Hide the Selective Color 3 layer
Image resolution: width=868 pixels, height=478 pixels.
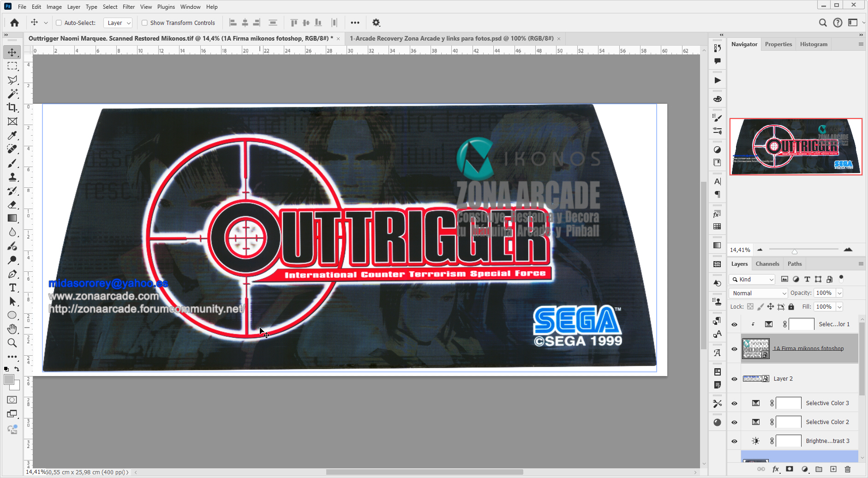click(x=734, y=403)
